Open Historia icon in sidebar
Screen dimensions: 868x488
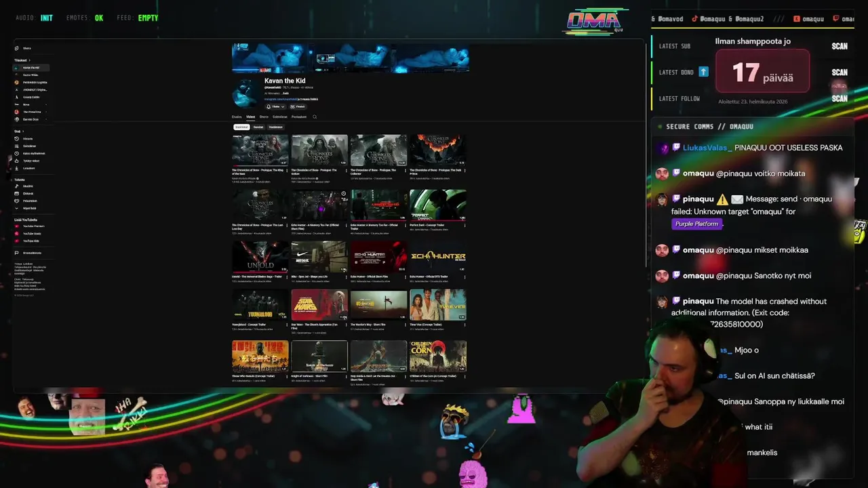(x=16, y=138)
